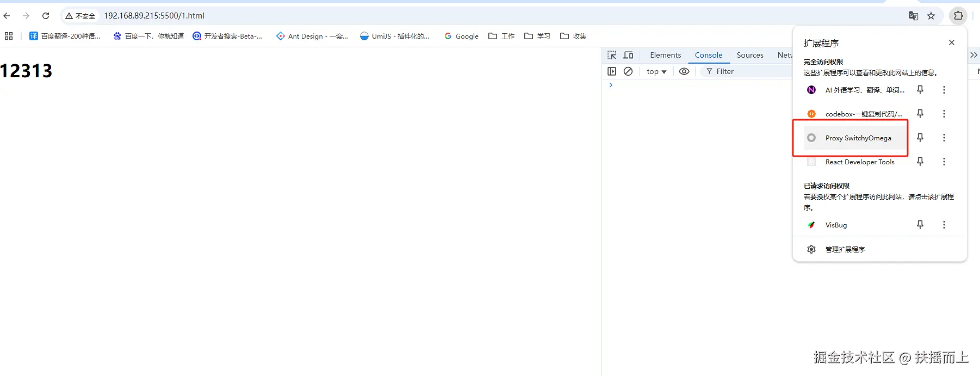Viewport: 980px width, 376px height.
Task: Expand the 学习 bookmarks folder
Action: (x=537, y=36)
